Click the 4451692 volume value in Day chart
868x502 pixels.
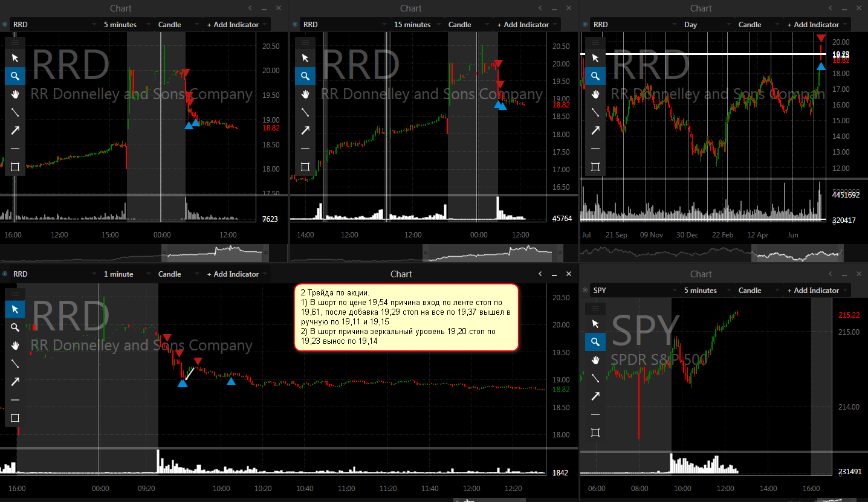846,195
